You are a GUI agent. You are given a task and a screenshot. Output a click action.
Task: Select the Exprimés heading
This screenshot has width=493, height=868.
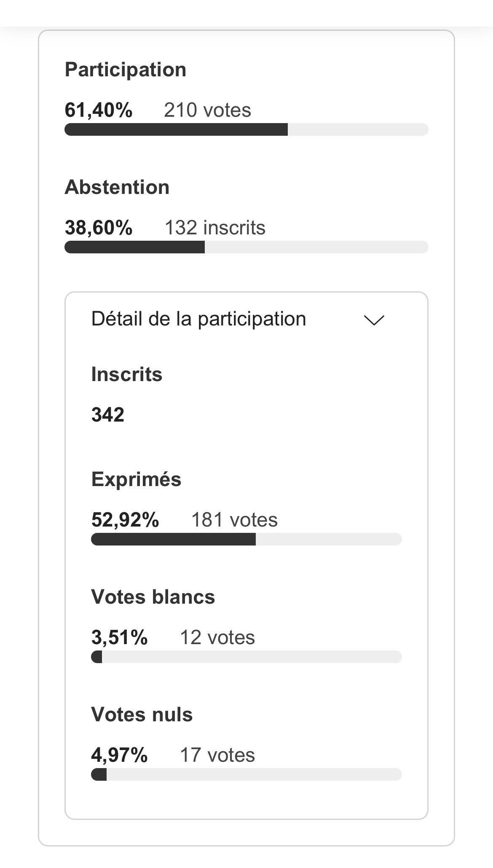pos(136,479)
